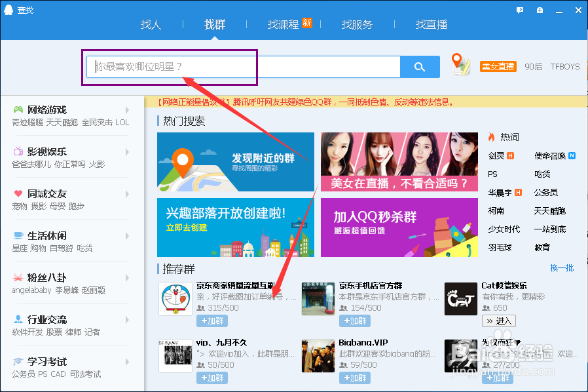Screen dimensions: 588x392
Task: Switch to the 找群 tab
Action: (x=215, y=25)
